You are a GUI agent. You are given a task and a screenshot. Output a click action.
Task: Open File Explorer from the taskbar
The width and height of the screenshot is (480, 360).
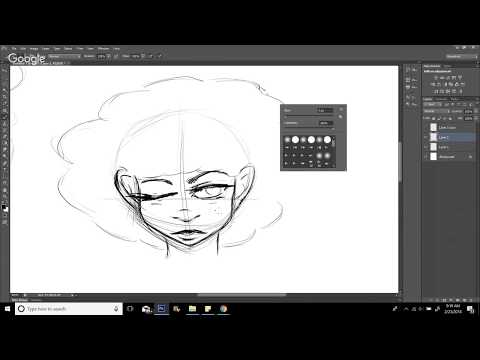click(192, 309)
